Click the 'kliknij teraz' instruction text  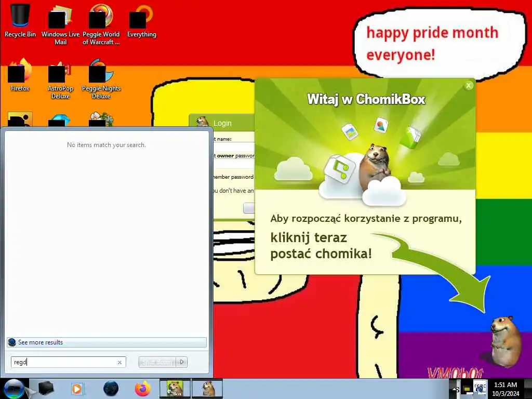pos(309,237)
